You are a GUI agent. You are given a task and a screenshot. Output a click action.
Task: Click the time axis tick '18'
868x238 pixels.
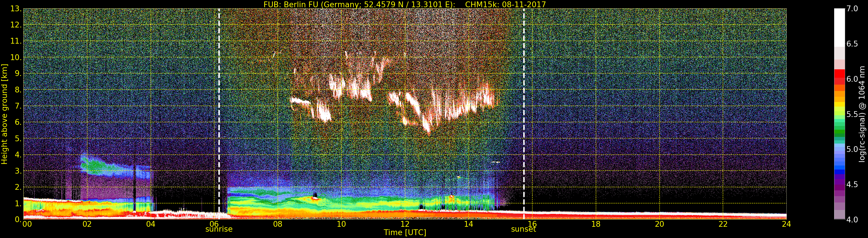596,224
